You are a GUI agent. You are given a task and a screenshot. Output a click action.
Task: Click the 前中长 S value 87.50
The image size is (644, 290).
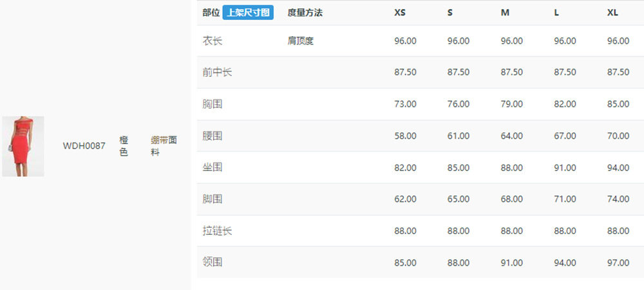[x=459, y=72]
